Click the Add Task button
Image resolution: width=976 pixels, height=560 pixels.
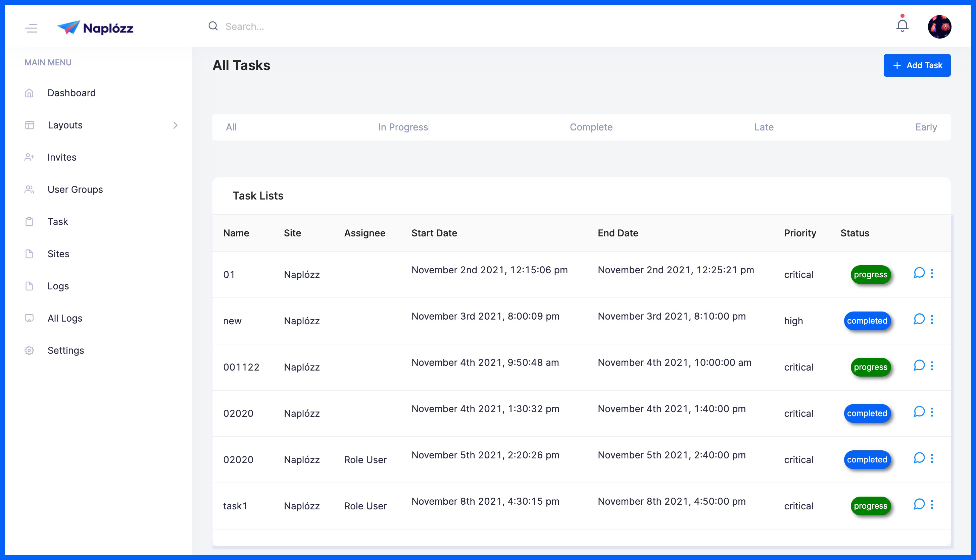(917, 65)
